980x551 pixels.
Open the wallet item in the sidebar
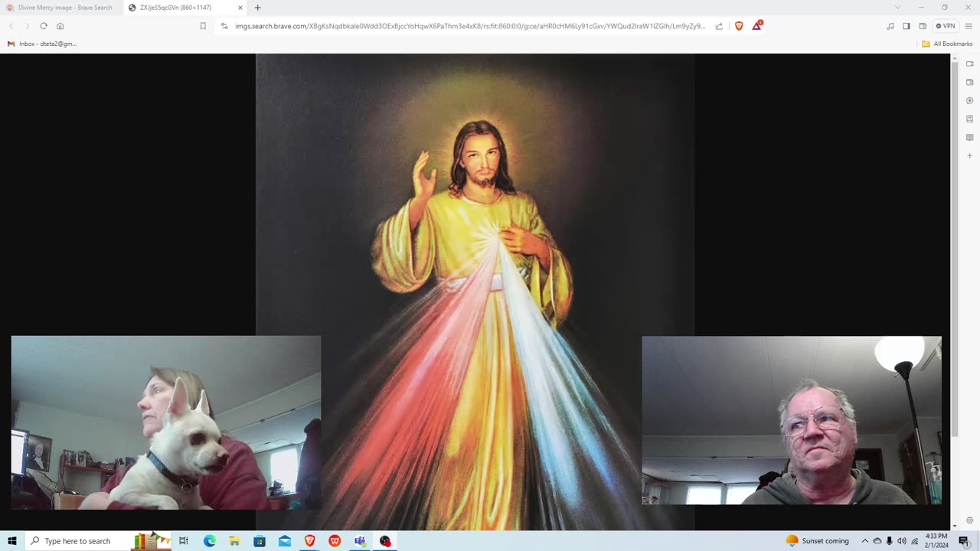tap(969, 83)
